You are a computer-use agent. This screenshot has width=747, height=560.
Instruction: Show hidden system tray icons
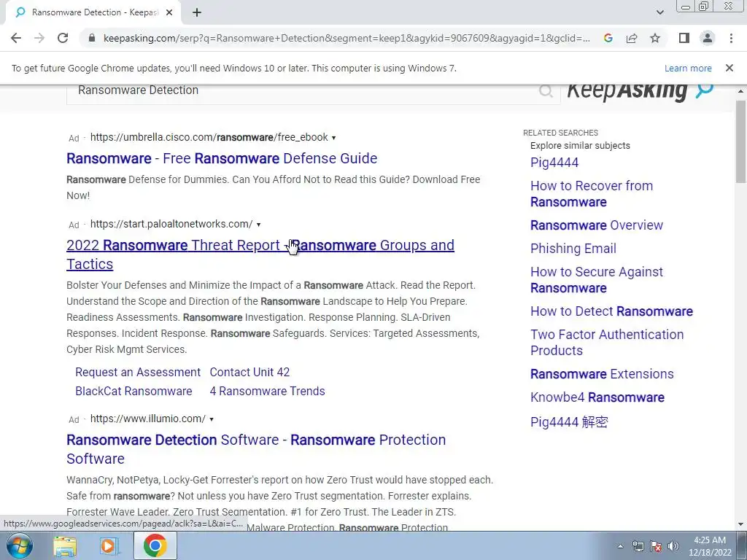tap(620, 546)
